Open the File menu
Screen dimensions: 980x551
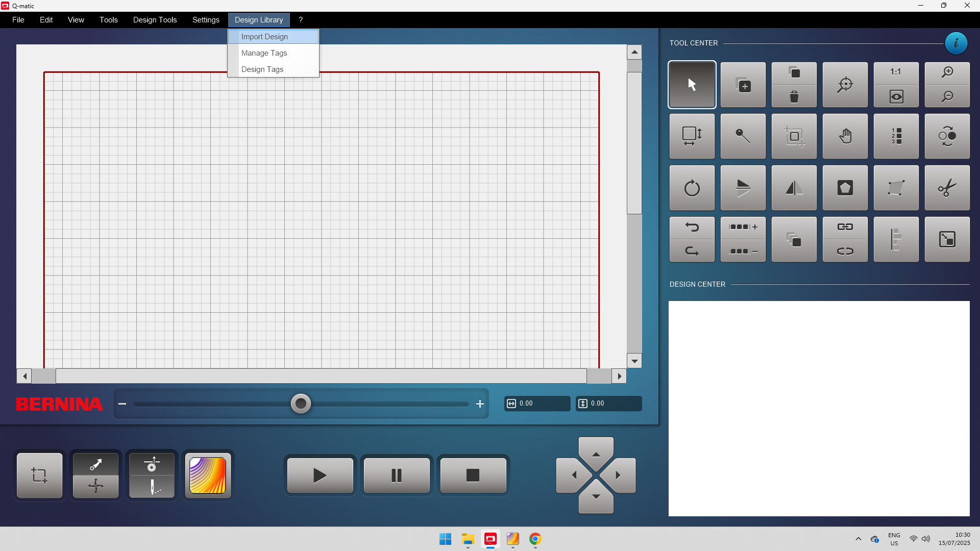18,20
